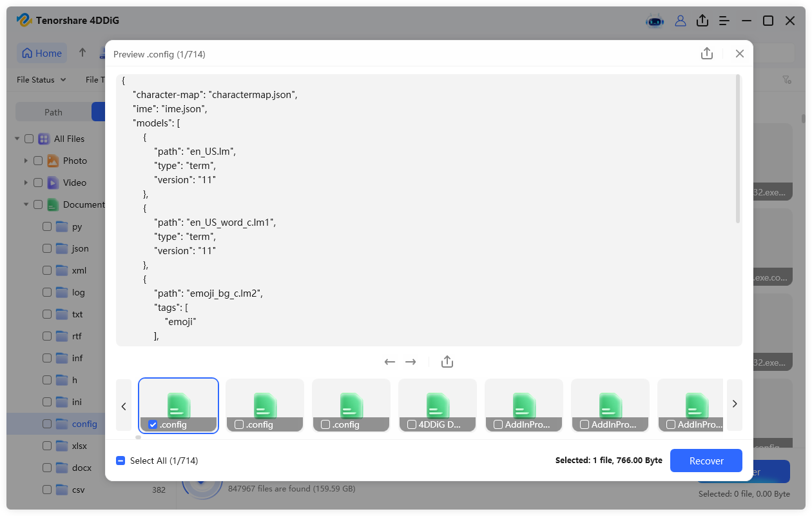Image resolution: width=812 pixels, height=516 pixels.
Task: Click the "Selected: 1 file, 766.00 Byte" text
Action: (608, 461)
